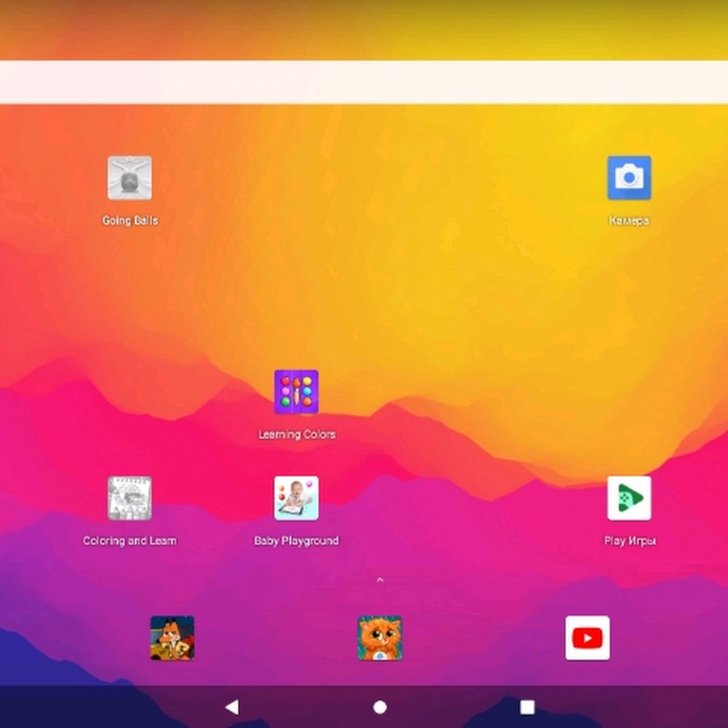Viewport: 728px width, 728px height.
Task: Open the Learning Colors app icon
Action: pyautogui.click(x=296, y=392)
